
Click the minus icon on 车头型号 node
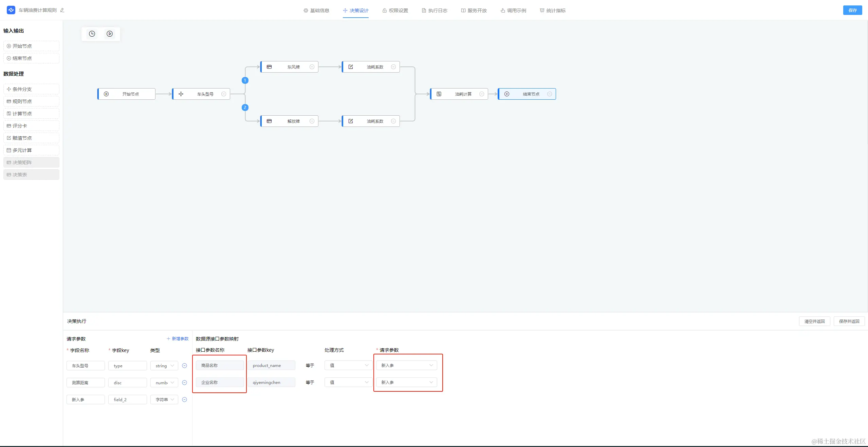coord(224,94)
